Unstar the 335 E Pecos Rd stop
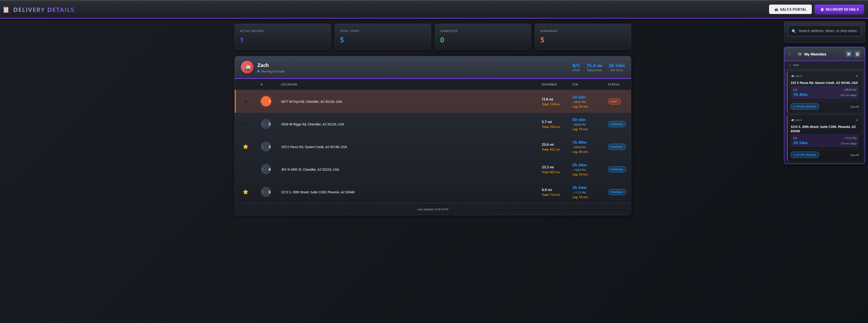 tap(246, 147)
